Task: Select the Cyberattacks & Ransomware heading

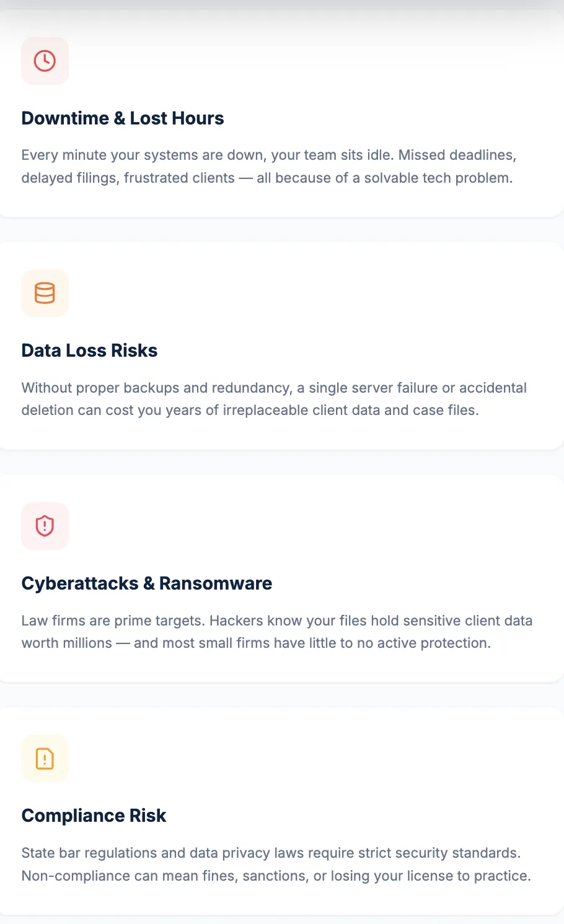Action: [147, 583]
